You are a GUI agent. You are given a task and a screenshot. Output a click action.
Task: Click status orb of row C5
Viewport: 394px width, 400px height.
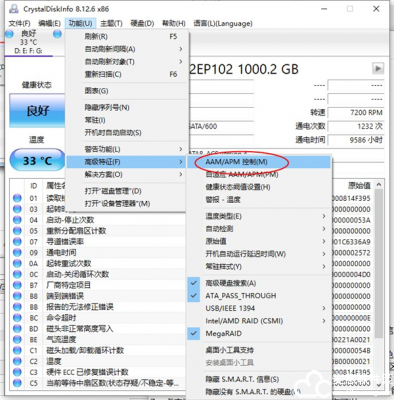pos(17,383)
